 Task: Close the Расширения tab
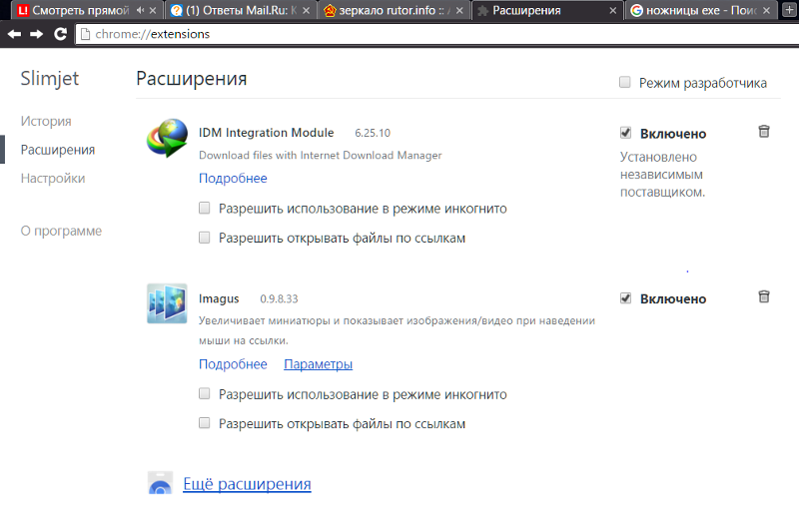coord(613,10)
